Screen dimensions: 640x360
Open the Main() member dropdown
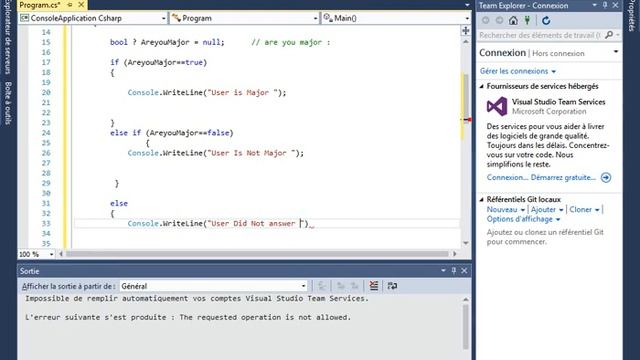[x=467, y=18]
